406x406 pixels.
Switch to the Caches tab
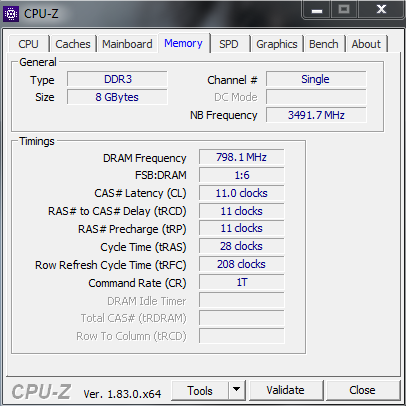[x=73, y=44]
